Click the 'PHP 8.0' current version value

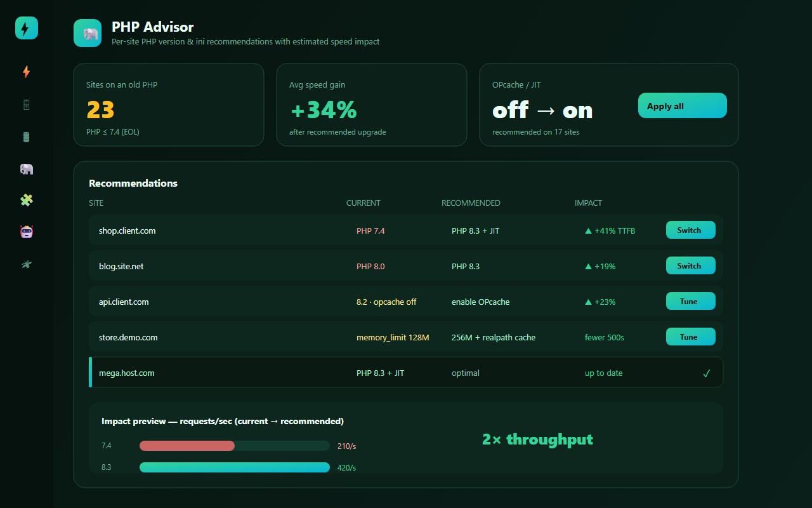(370, 267)
